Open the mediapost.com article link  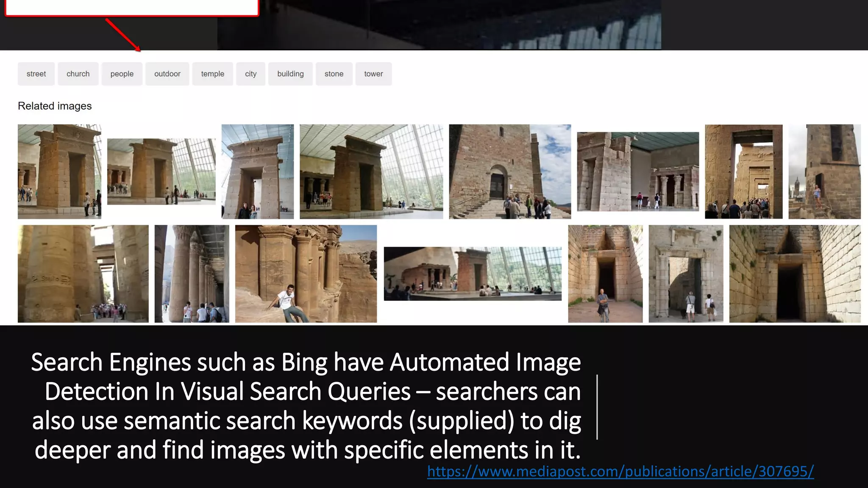pos(620,471)
